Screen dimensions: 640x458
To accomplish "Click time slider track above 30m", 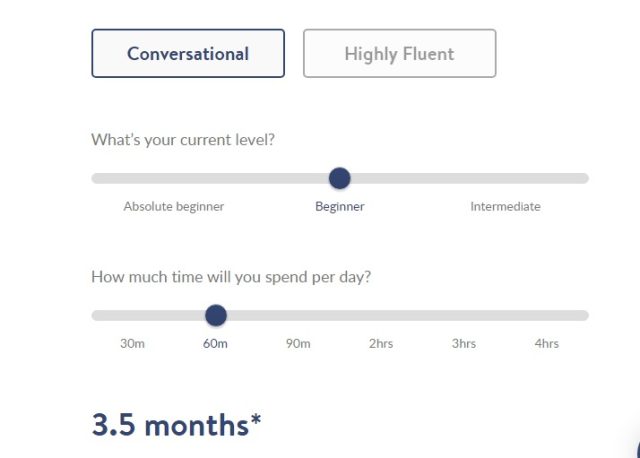I will coord(132,316).
